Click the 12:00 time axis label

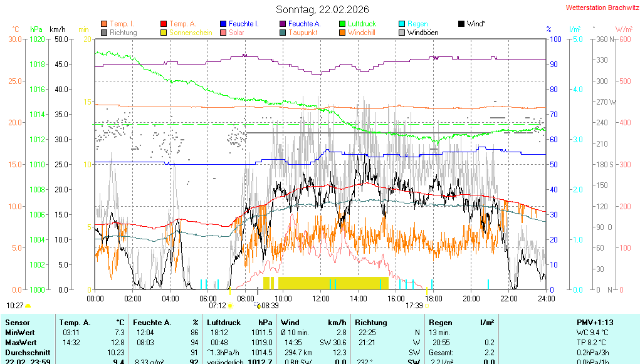click(321, 299)
